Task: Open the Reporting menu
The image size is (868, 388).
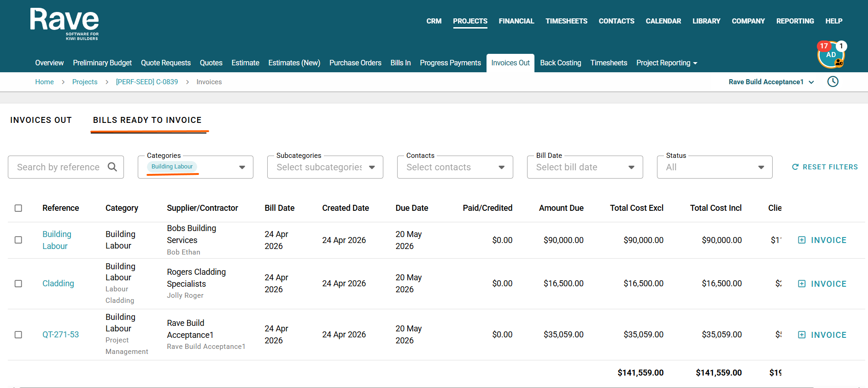Action: coord(795,21)
